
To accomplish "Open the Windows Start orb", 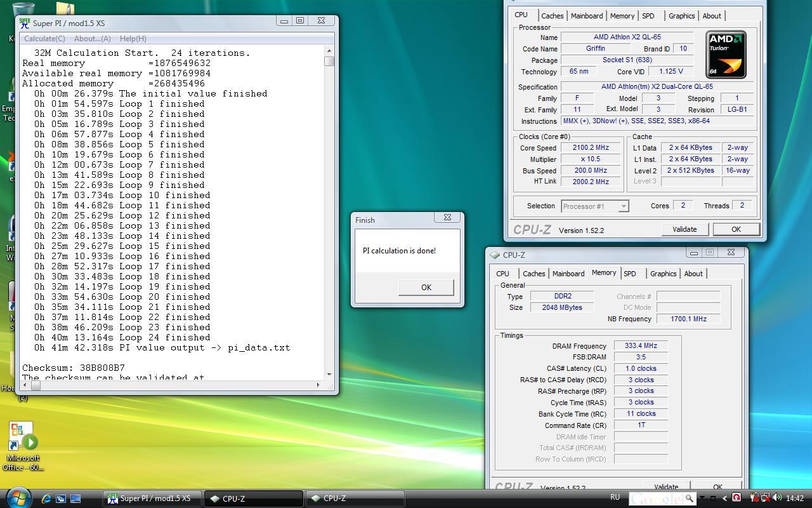I will [18, 497].
